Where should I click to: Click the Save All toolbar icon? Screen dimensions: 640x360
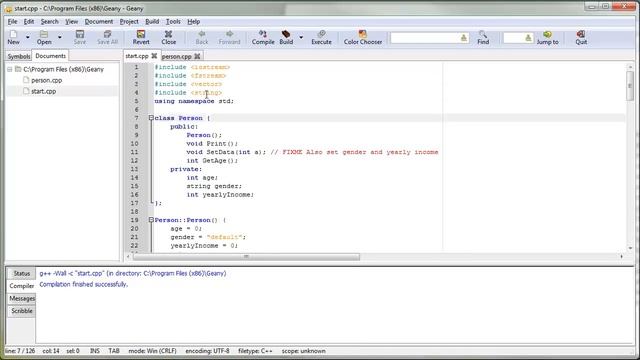(107, 37)
